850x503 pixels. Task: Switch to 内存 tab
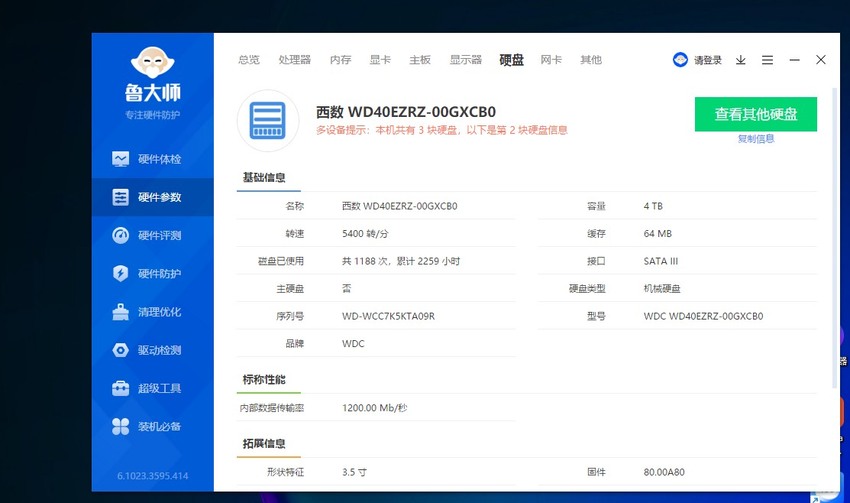(340, 60)
